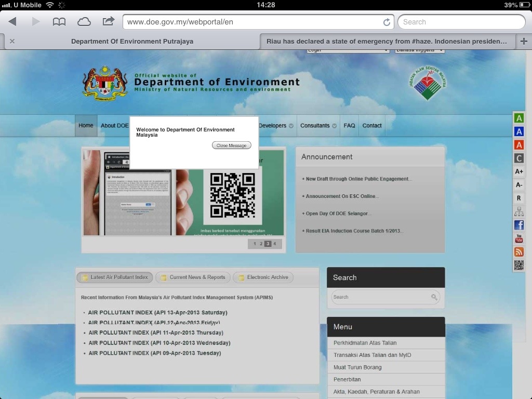Reload the page using the refresh icon

[x=387, y=22]
